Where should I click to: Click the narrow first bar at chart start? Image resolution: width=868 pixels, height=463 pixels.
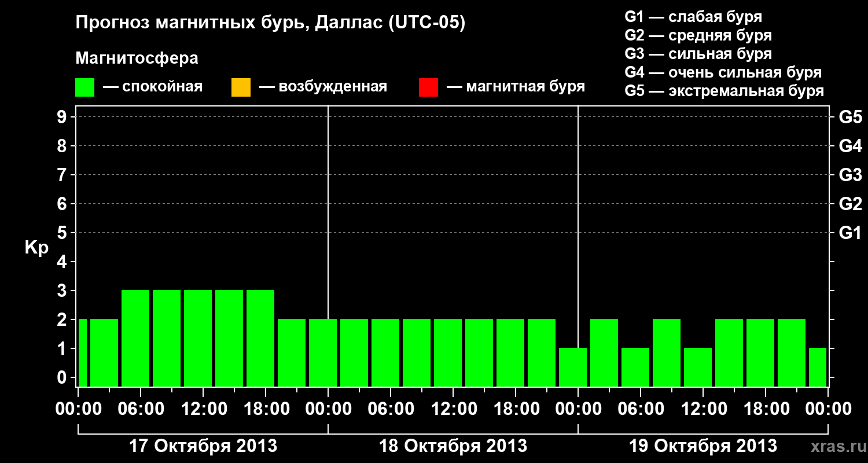point(82,352)
